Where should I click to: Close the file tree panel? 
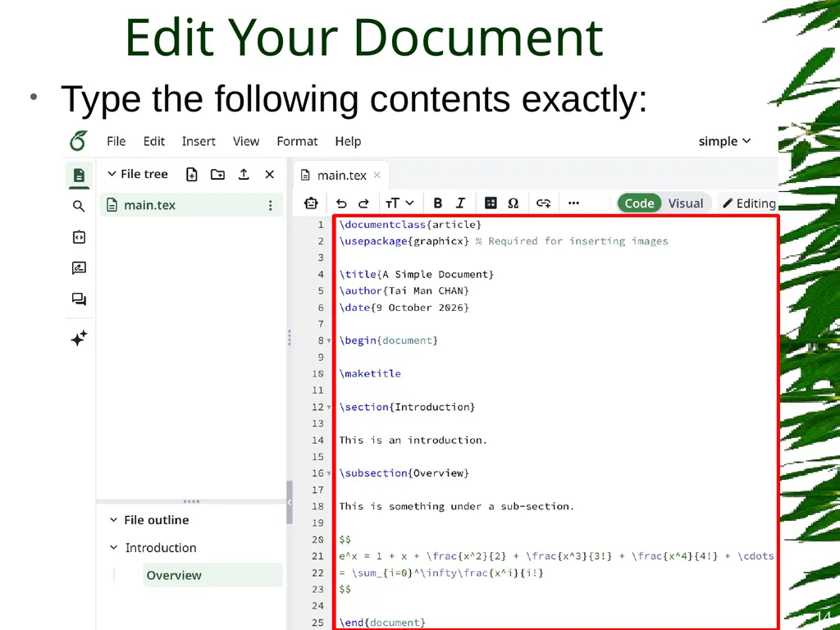pos(269,174)
